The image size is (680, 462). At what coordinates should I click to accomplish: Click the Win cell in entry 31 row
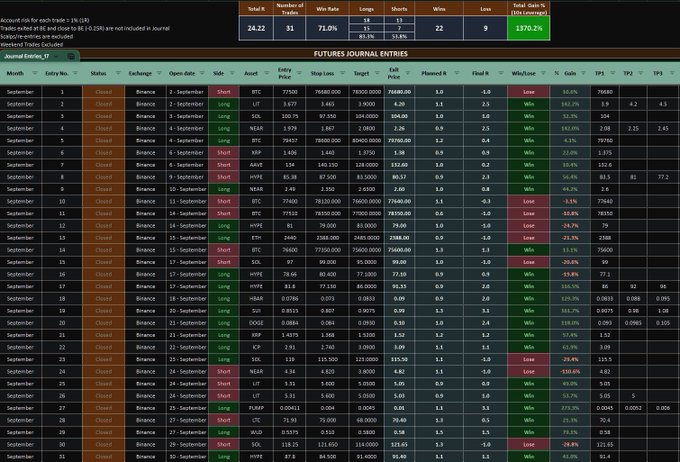[529, 456]
